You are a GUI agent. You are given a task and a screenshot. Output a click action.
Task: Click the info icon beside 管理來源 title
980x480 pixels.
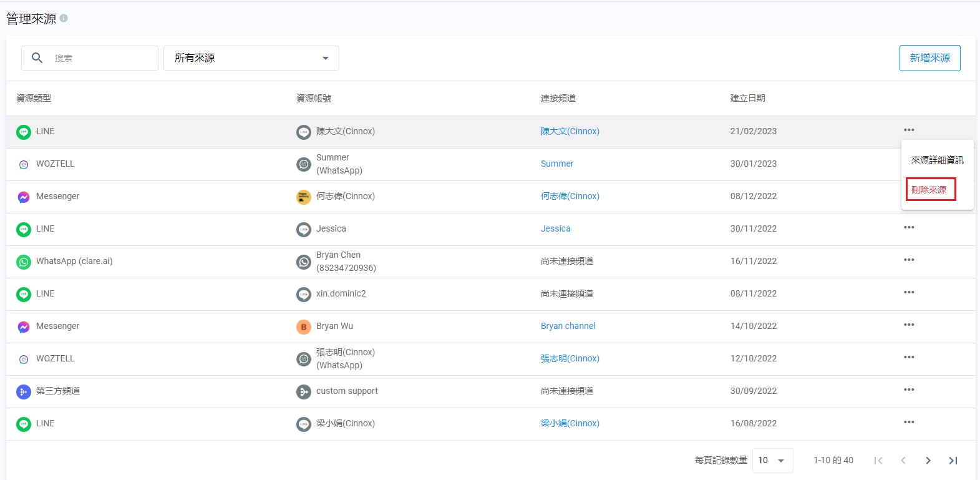(64, 19)
